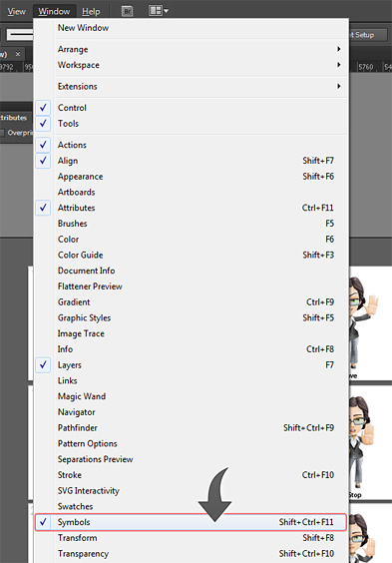The height and width of the screenshot is (563, 392).
Task: Show SVG Interactivity panel
Action: [192, 491]
